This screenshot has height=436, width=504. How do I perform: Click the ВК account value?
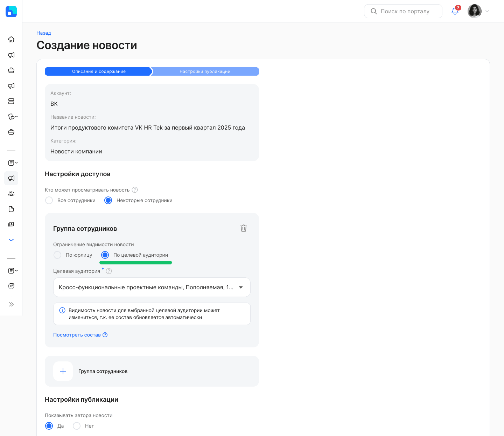(54, 104)
